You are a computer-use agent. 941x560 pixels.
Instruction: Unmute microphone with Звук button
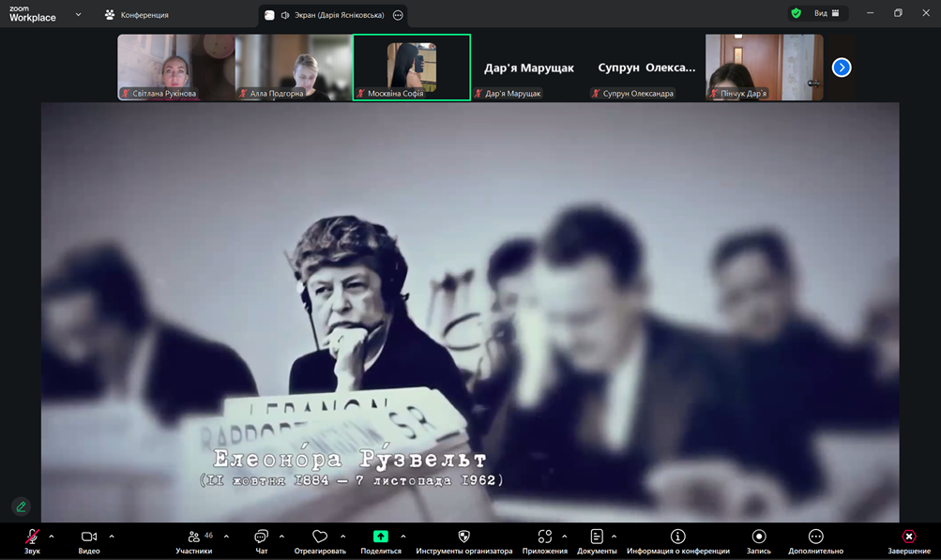32,537
